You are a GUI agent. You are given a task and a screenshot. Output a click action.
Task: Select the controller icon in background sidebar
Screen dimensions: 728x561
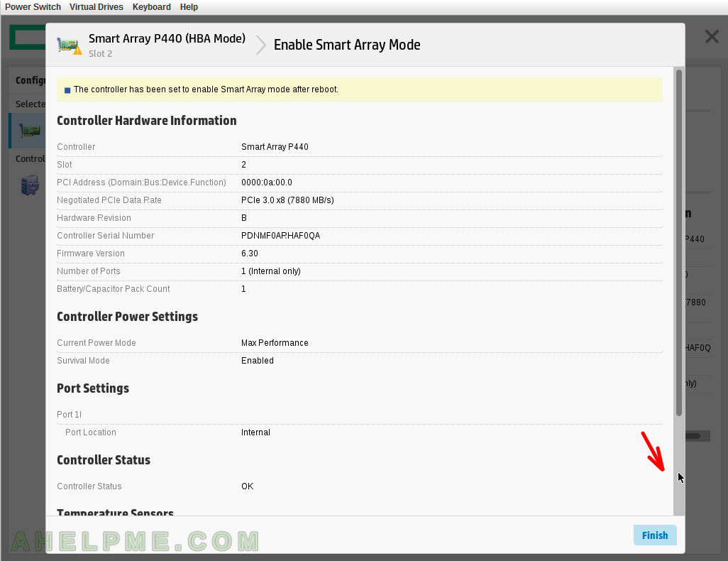click(30, 131)
